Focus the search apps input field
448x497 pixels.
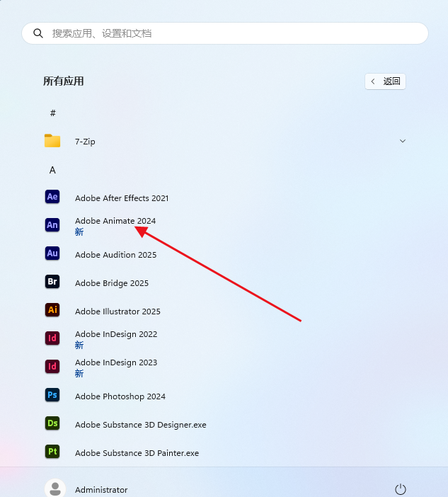point(225,33)
